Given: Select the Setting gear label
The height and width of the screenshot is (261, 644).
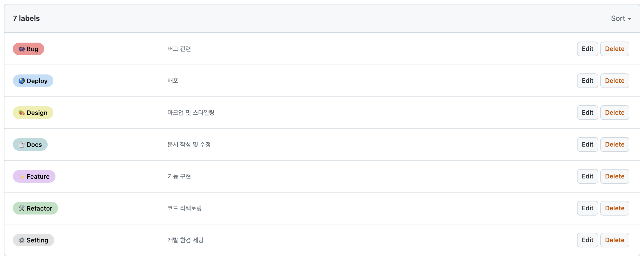Looking at the screenshot, I should 33,240.
